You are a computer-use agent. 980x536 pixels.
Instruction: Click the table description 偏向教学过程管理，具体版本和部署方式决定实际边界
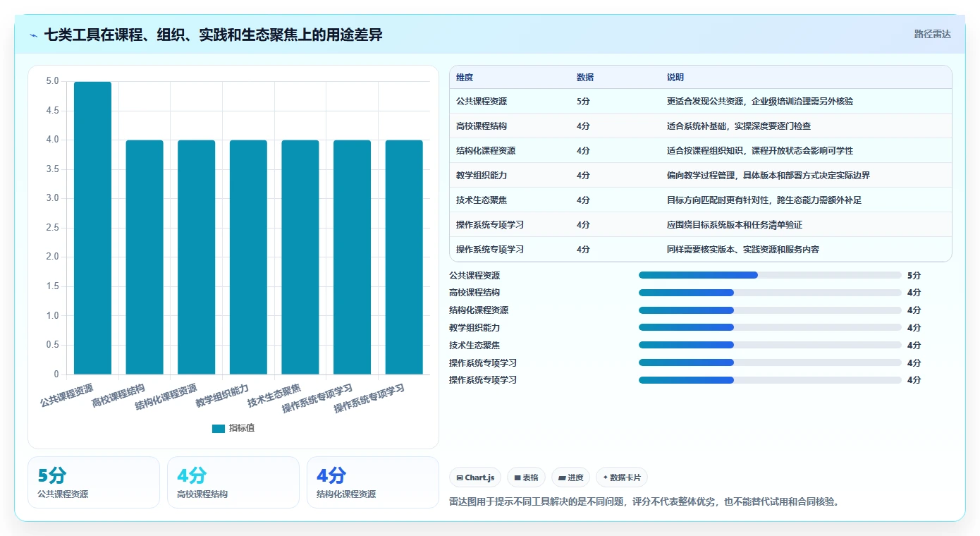(x=768, y=176)
